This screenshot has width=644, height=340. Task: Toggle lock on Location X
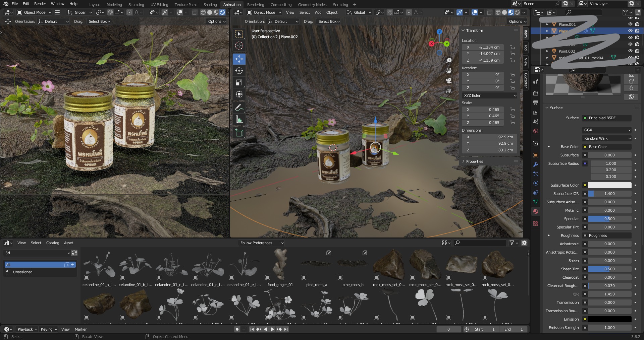(x=512, y=47)
